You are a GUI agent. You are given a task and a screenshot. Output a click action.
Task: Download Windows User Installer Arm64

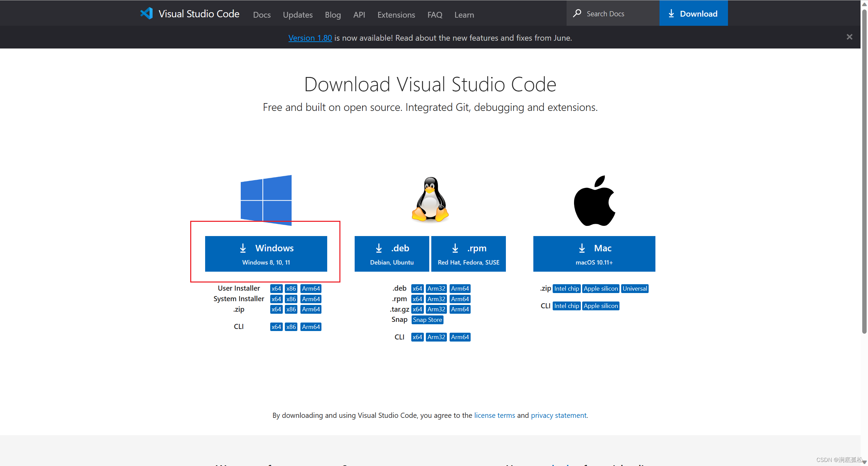coord(311,289)
